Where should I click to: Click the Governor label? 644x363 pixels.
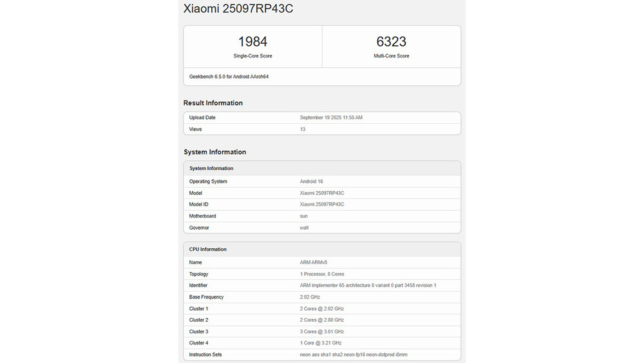[x=199, y=228]
